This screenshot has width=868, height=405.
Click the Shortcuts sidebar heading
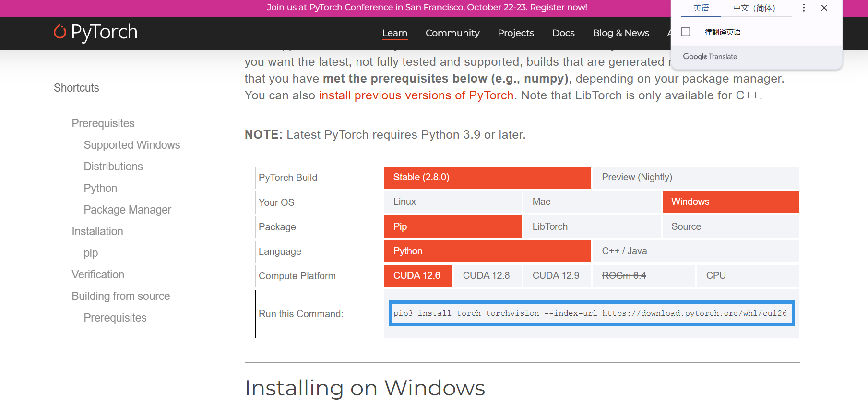pos(76,88)
